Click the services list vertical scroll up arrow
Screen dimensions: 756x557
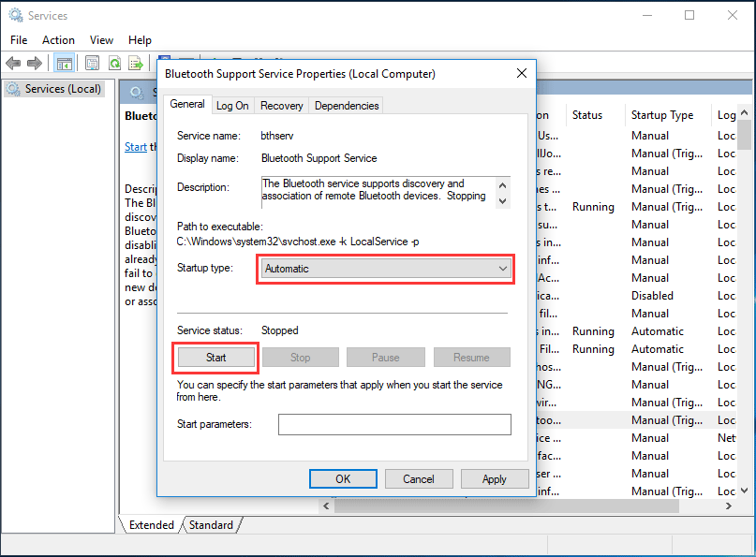[x=744, y=113]
